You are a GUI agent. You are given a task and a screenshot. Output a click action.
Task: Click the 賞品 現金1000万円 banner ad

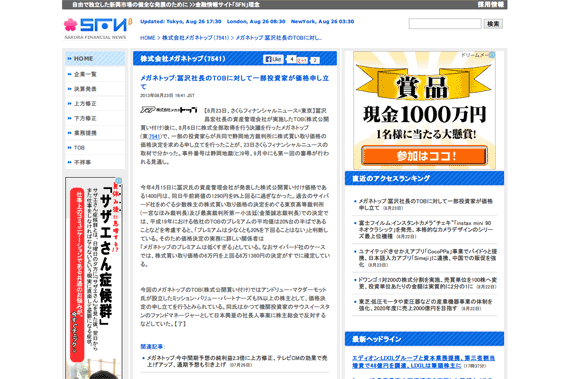pyautogui.click(x=424, y=110)
